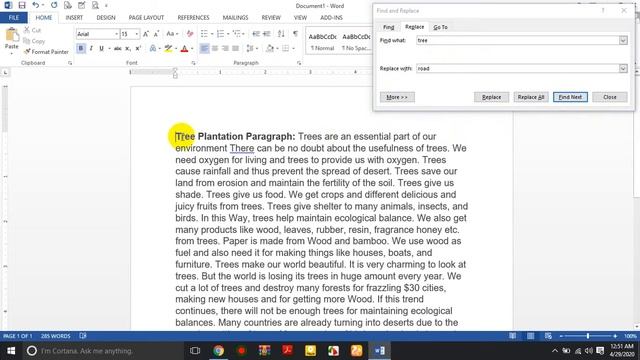Screen dimensions: 640x360
Task: Clear all formatting icon
Action: coord(190,34)
